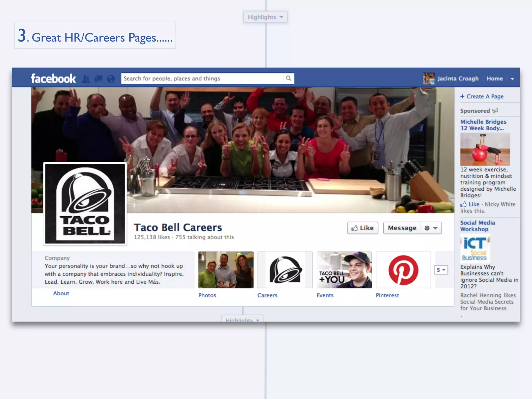Open friend requests icon
This screenshot has width=532, height=399.
click(x=86, y=79)
